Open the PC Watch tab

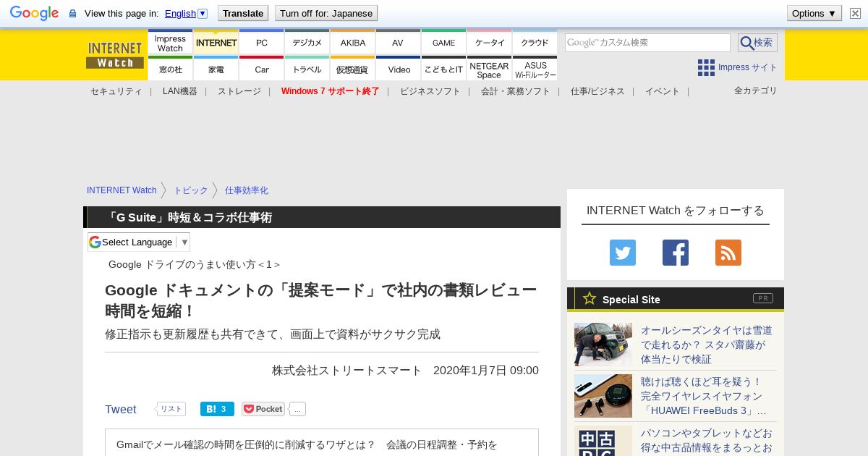point(261,43)
